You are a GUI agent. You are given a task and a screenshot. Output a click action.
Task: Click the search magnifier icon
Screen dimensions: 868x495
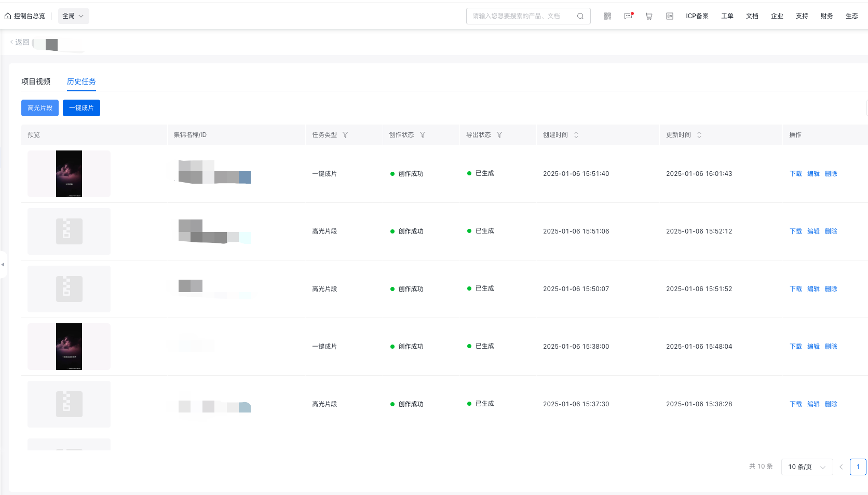(580, 16)
